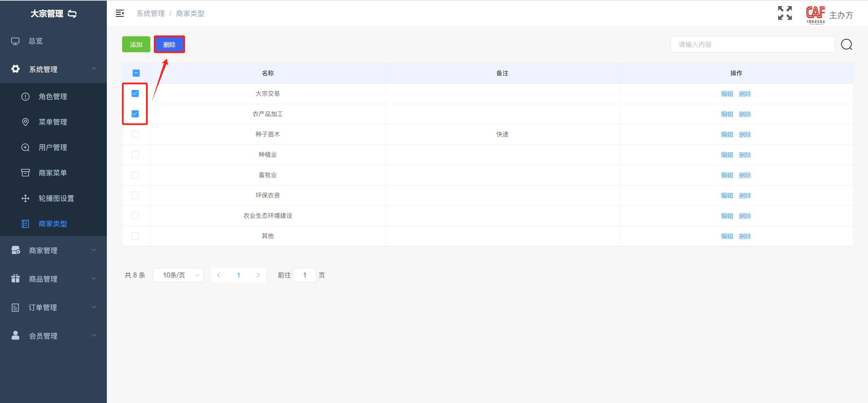The image size is (868, 403).
Task: Expand the 订单管理 menu chevron
Action: coord(94,307)
